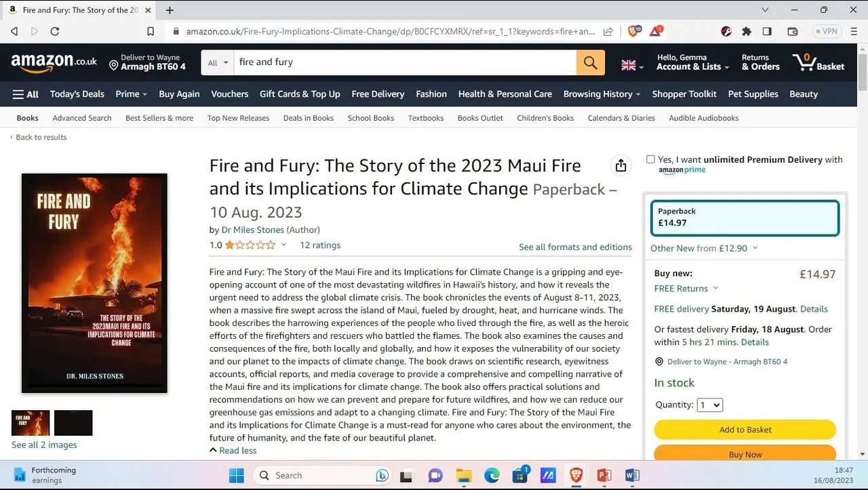Click the Details link after Saturday delivery

(814, 309)
